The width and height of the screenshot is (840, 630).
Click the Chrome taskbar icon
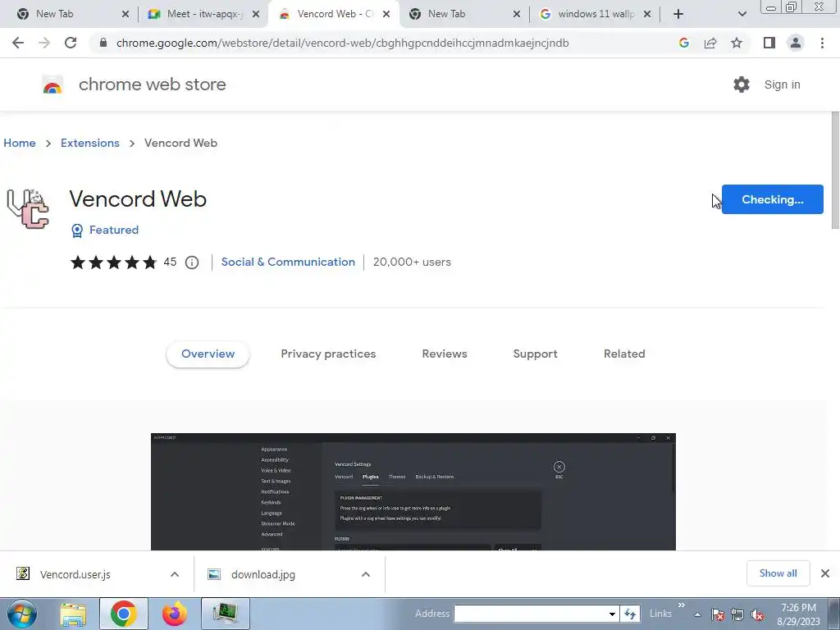(x=123, y=614)
